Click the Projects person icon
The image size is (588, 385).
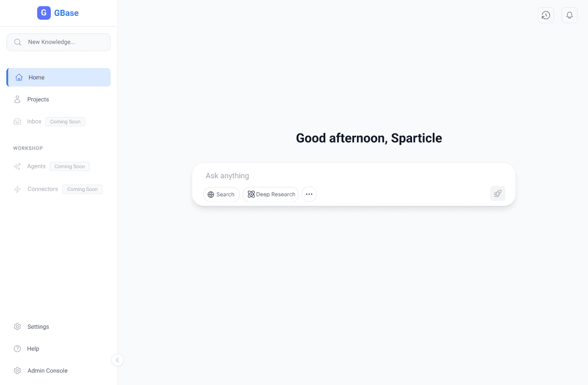coord(17,100)
